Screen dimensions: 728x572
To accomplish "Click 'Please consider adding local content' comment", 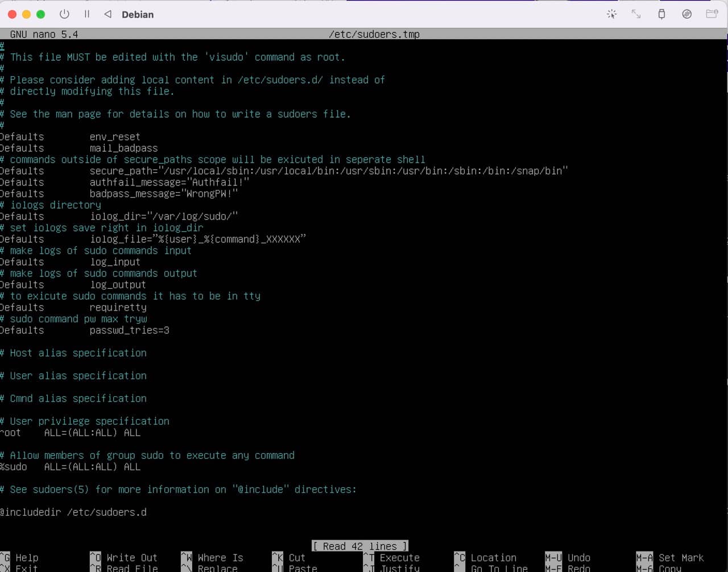I will (192, 80).
